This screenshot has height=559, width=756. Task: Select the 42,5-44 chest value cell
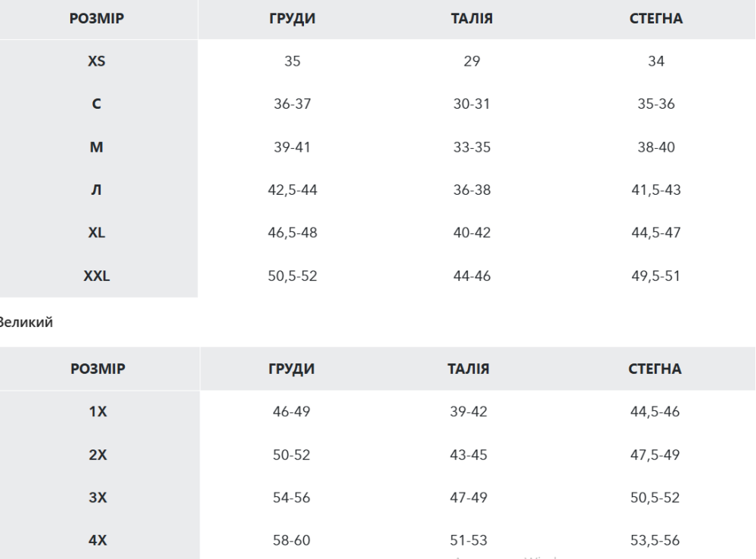click(x=292, y=190)
